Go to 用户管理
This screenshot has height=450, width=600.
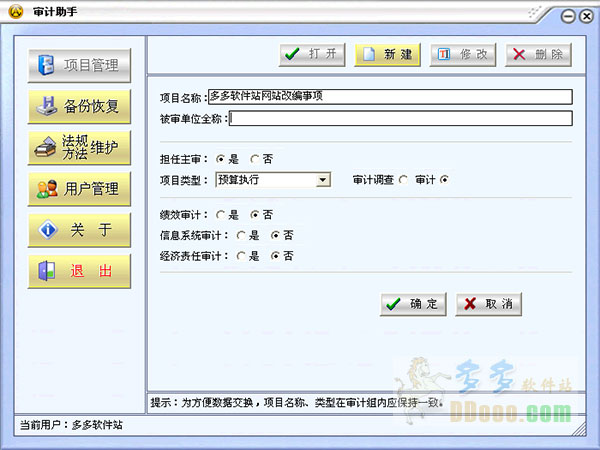point(79,189)
